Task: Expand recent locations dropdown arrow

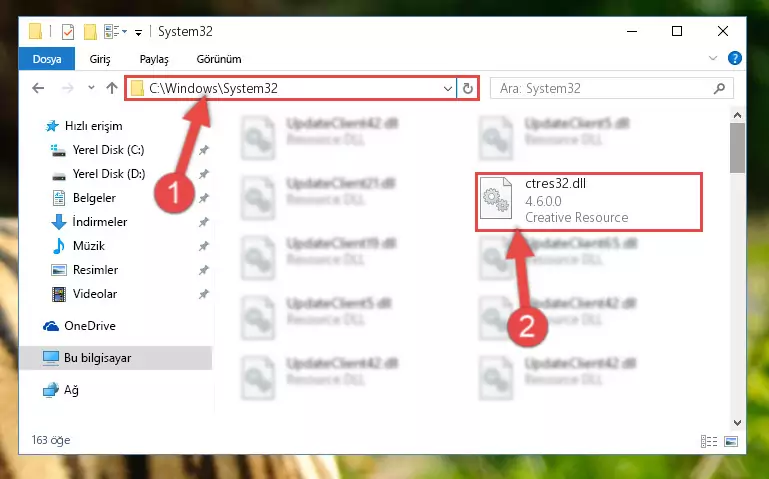Action: (91, 88)
